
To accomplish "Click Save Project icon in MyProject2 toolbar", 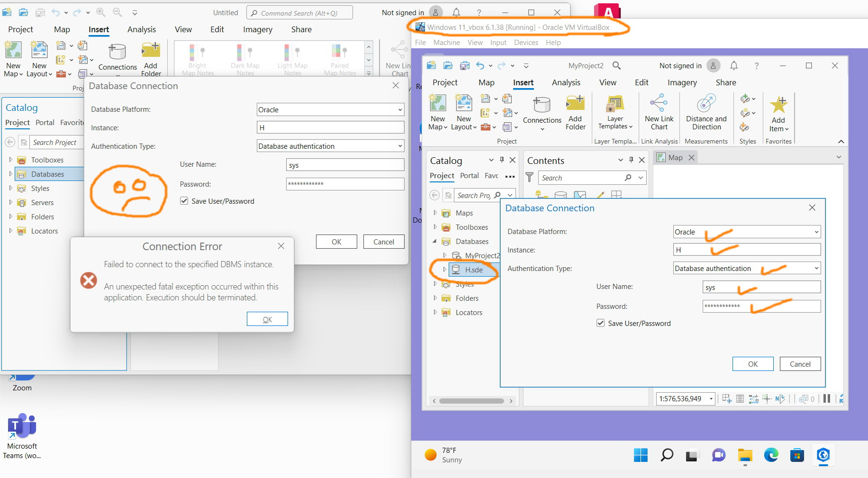I will pyautogui.click(x=464, y=66).
